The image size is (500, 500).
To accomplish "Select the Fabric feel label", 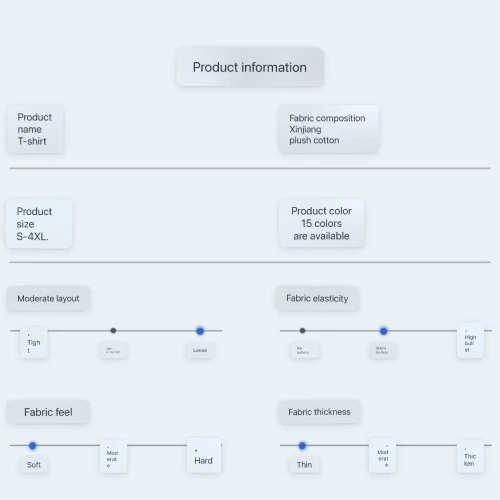I will [48, 412].
